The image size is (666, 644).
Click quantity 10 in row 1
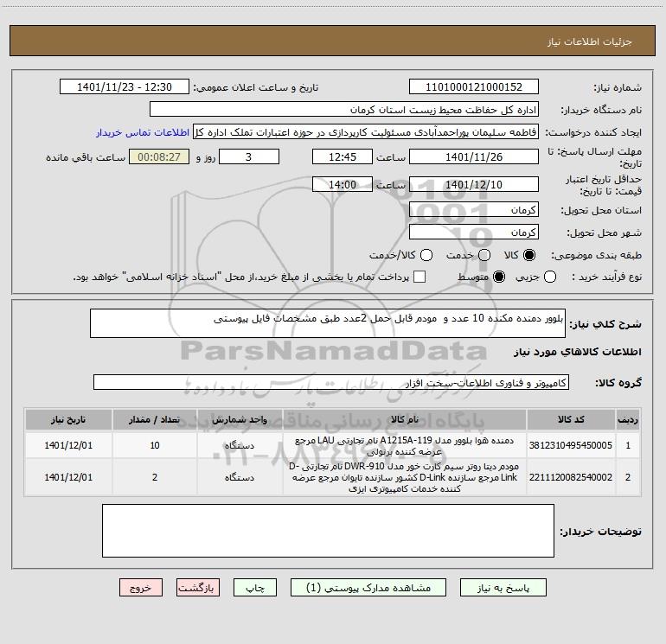pyautogui.click(x=155, y=445)
